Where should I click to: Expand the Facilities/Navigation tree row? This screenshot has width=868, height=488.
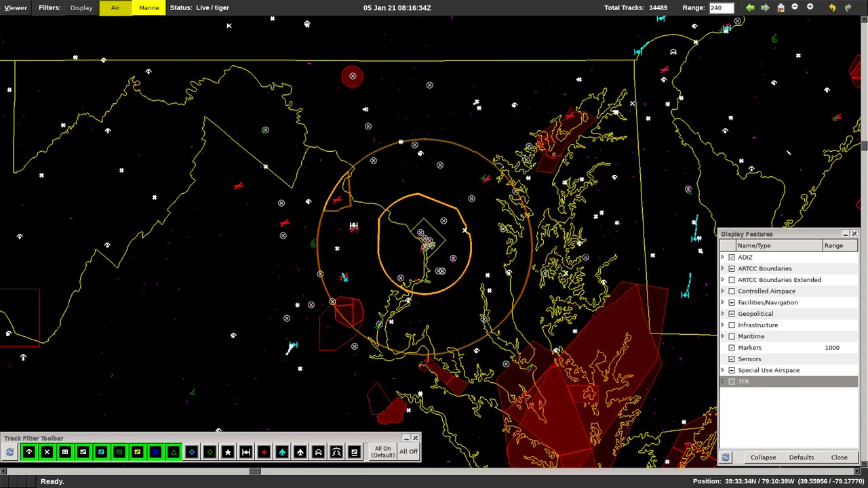(x=723, y=302)
